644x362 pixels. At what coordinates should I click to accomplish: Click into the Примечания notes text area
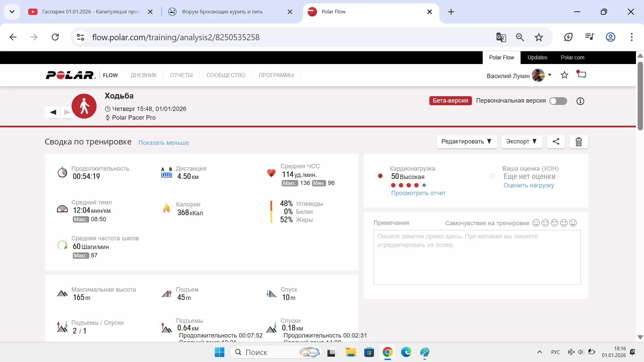pyautogui.click(x=477, y=257)
